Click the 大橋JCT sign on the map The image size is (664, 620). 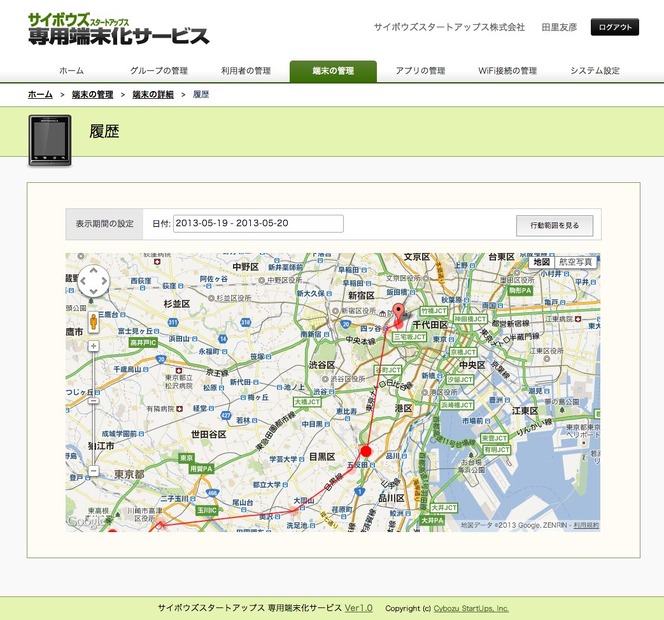point(307,401)
